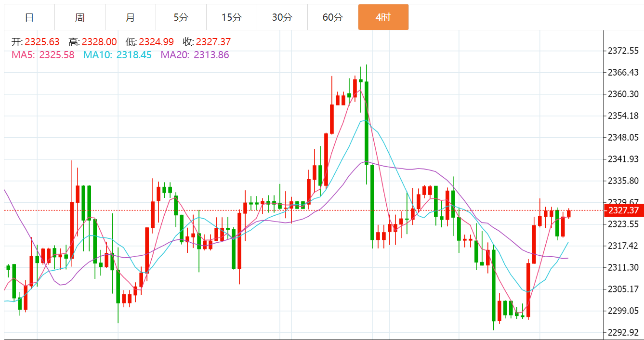Switch to the 5分 interval tab
This screenshot has height=340, width=644.
tap(181, 17)
